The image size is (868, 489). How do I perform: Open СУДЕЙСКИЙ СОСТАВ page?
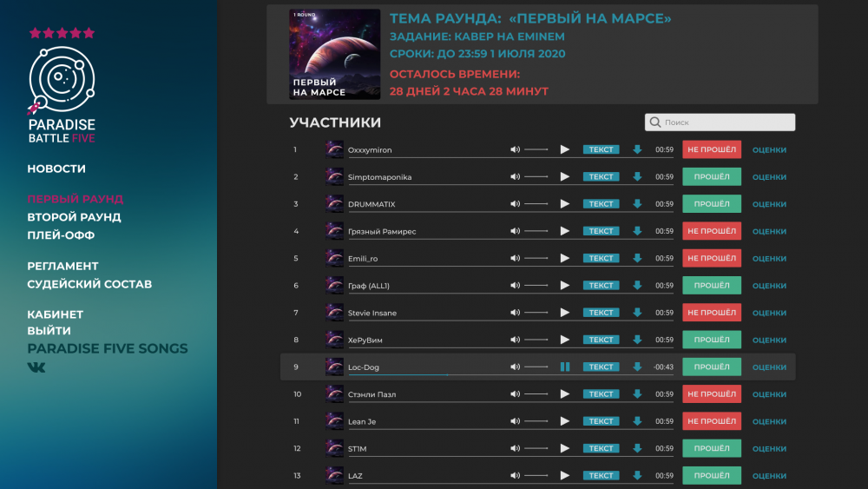click(89, 284)
